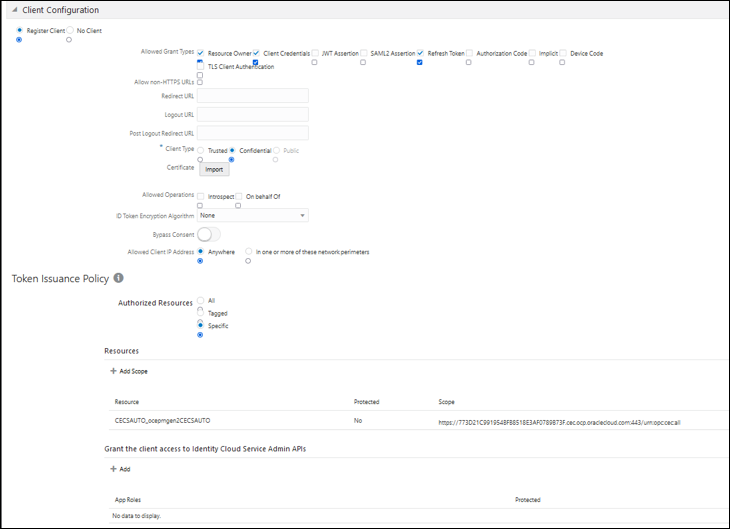Open the ID Token Encryption Algorithm dropdown
730x529 pixels.
(x=253, y=216)
